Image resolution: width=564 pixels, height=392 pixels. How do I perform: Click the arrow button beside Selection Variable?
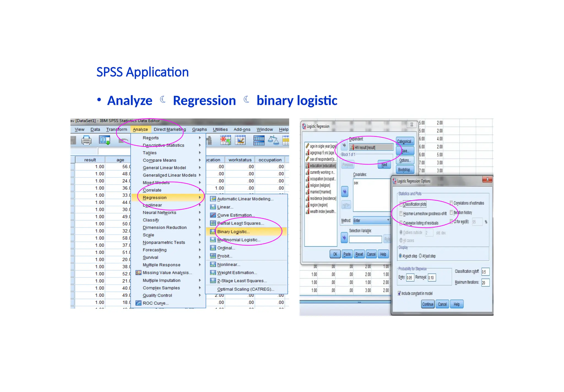coord(344,238)
